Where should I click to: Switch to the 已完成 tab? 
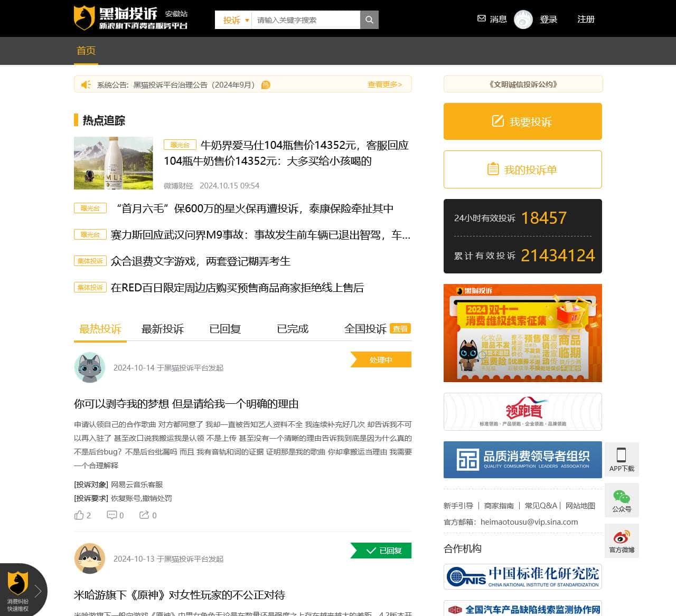pos(293,329)
